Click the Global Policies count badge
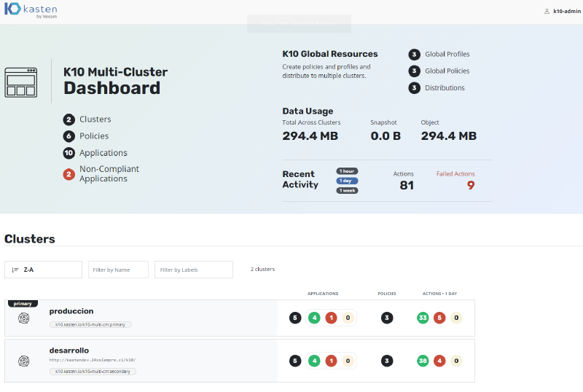Screen dimensions: 583x392 (414, 71)
